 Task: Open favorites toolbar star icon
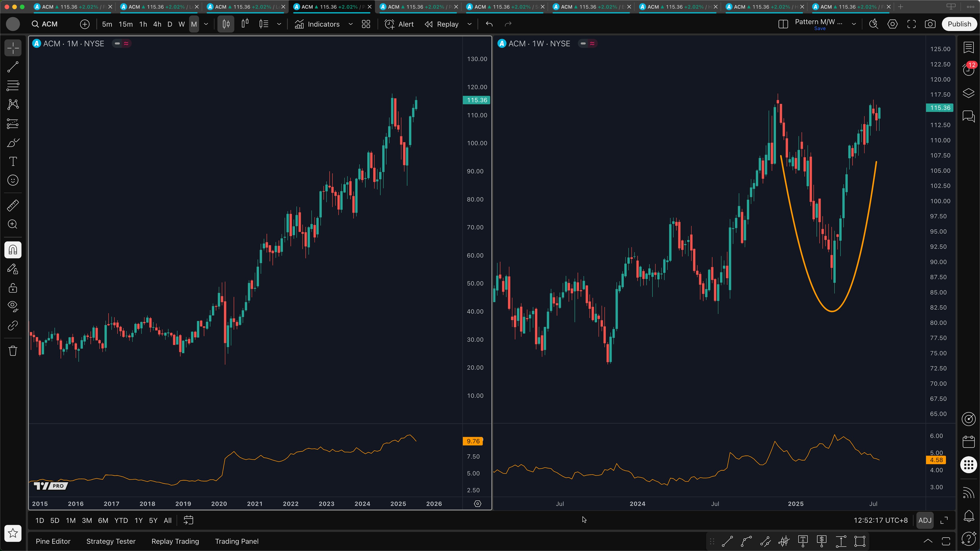point(13,533)
